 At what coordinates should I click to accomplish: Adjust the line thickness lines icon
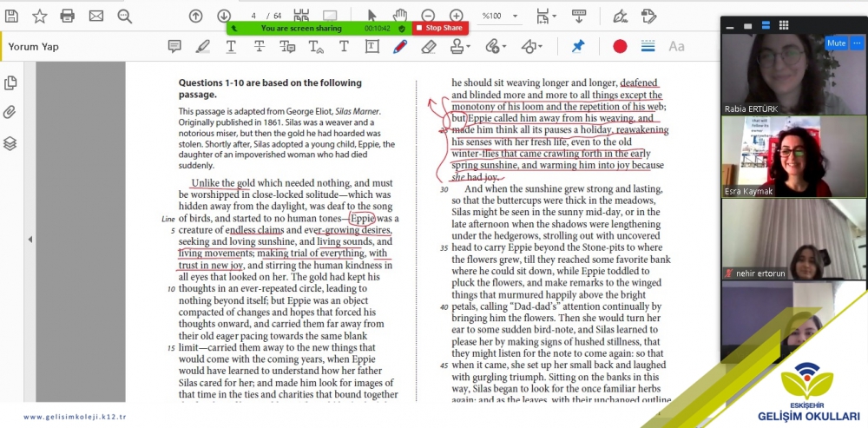648,46
